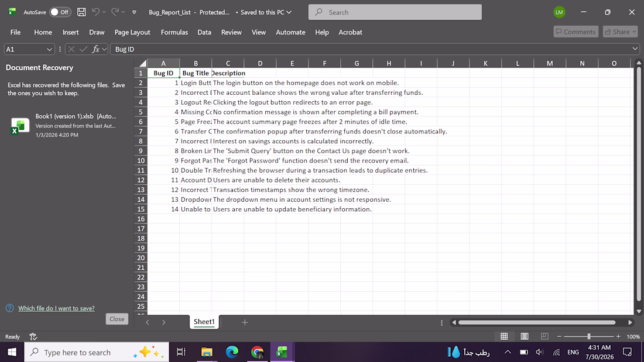Toggle the AutoSave switch
This screenshot has width=644, height=362.
[x=60, y=12]
